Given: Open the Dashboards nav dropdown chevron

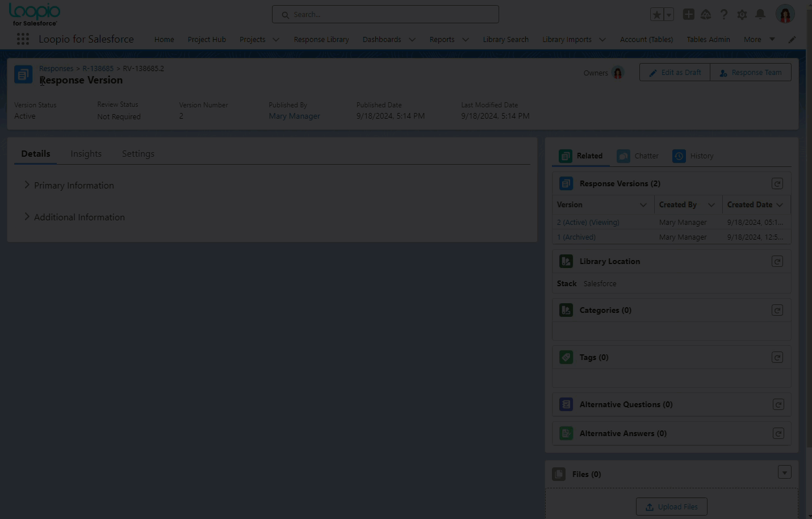Looking at the screenshot, I should pyautogui.click(x=412, y=40).
